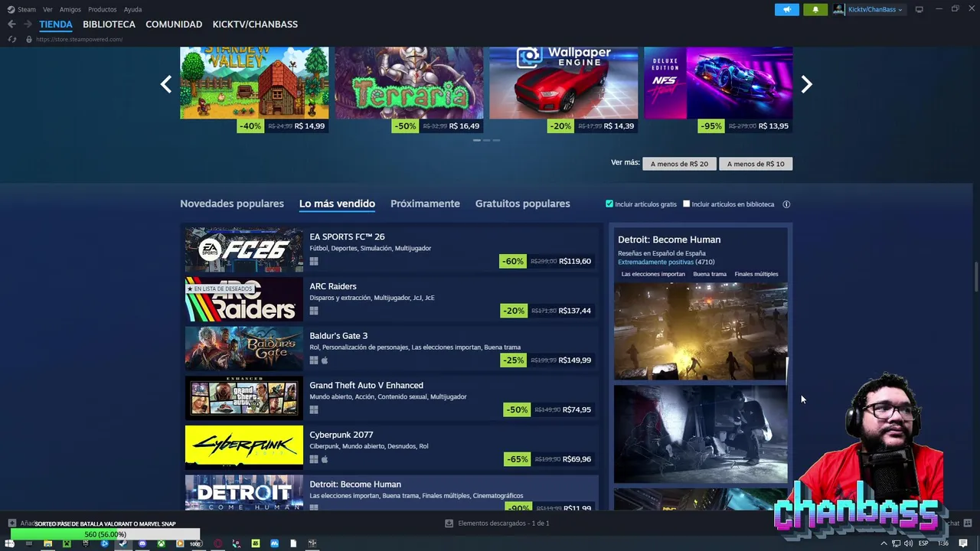Open Baldur's Gate 3 list entry
Screen dimensions: 980x551
[x=391, y=348]
